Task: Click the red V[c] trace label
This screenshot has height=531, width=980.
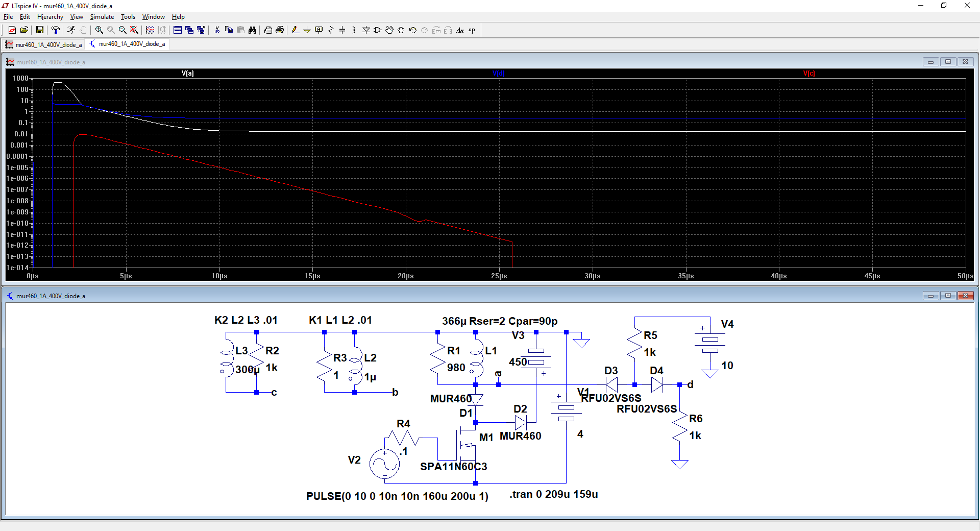Action: pyautogui.click(x=808, y=74)
